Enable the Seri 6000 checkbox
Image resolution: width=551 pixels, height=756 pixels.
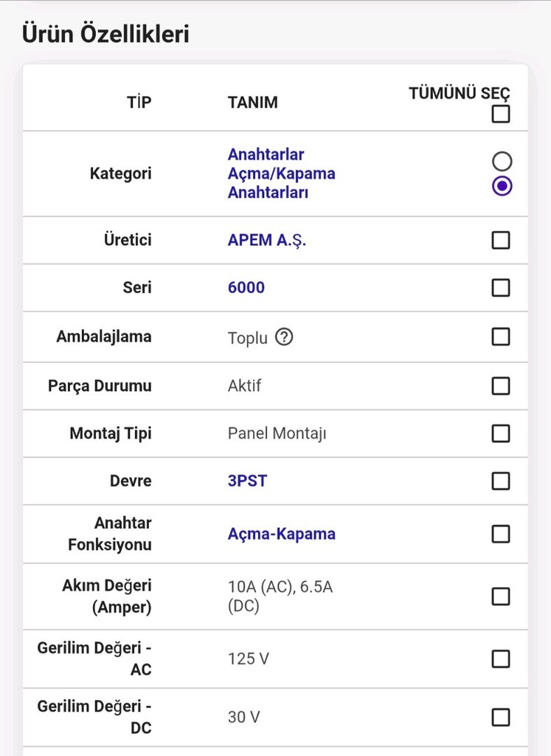pyautogui.click(x=501, y=287)
